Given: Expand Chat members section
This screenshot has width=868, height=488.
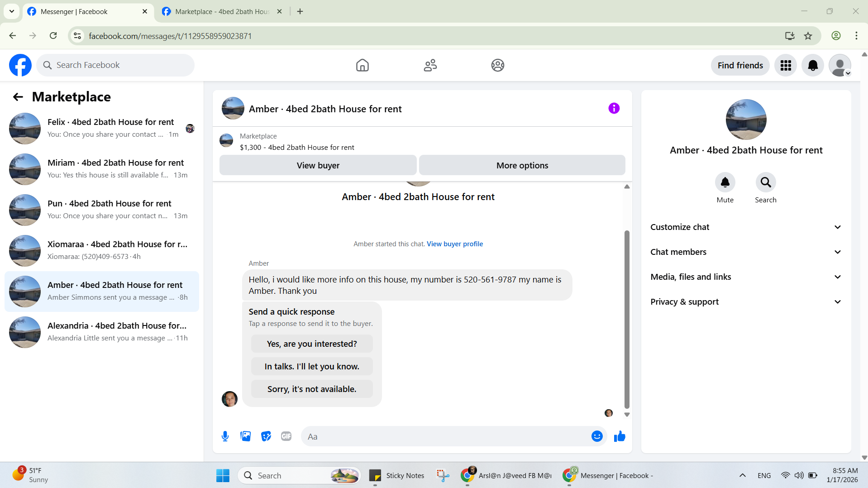Looking at the screenshot, I should coord(746,252).
